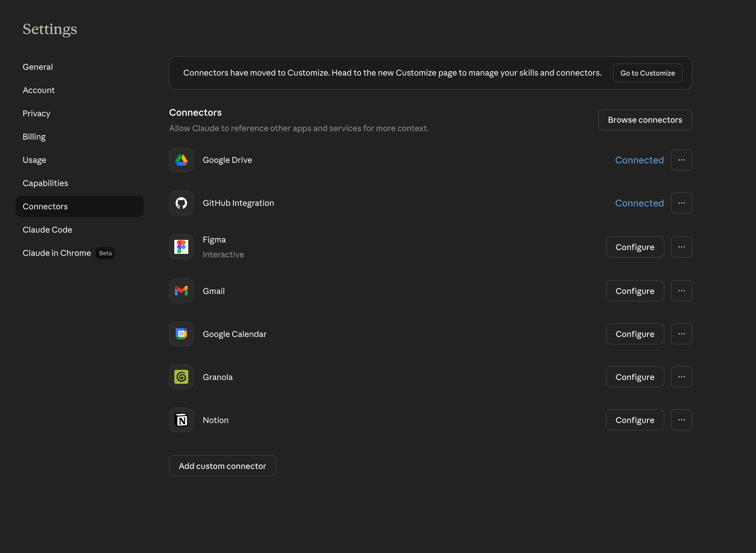Image resolution: width=756 pixels, height=553 pixels.
Task: Click the Google Drive connector icon
Action: [x=181, y=160]
